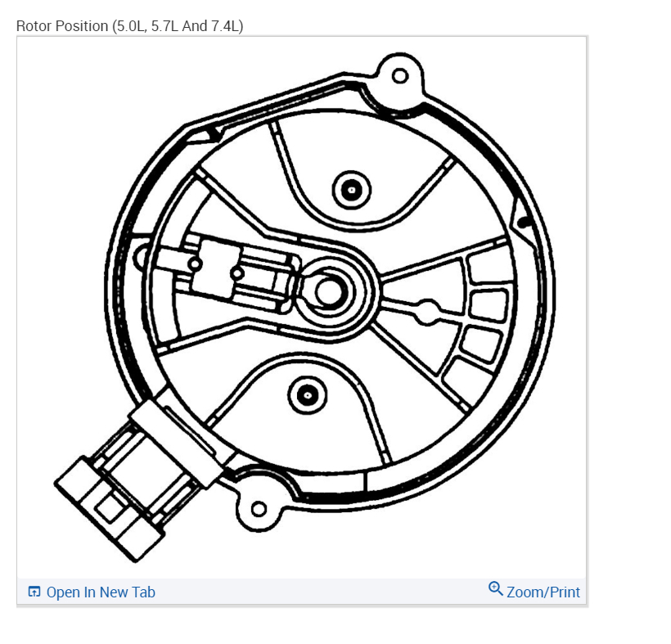671x644 pixels.
Task: Click the pointer notch on upper-left rim
Action: click(x=208, y=135)
